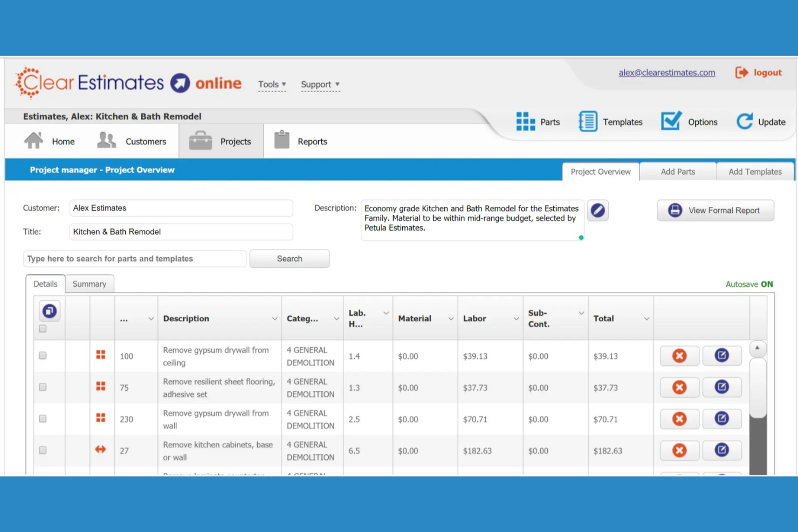This screenshot has width=798, height=532.
Task: Delete the ceiling drywall removal line item
Action: (x=679, y=356)
